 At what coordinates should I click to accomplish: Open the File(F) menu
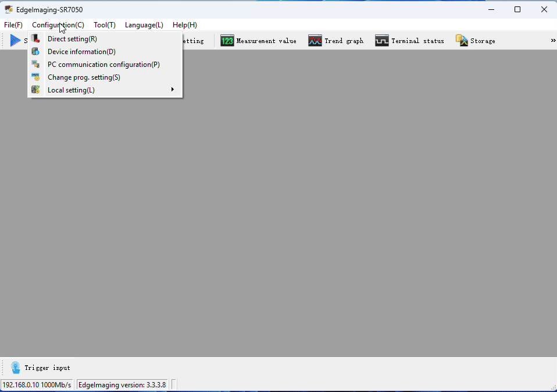click(x=13, y=25)
